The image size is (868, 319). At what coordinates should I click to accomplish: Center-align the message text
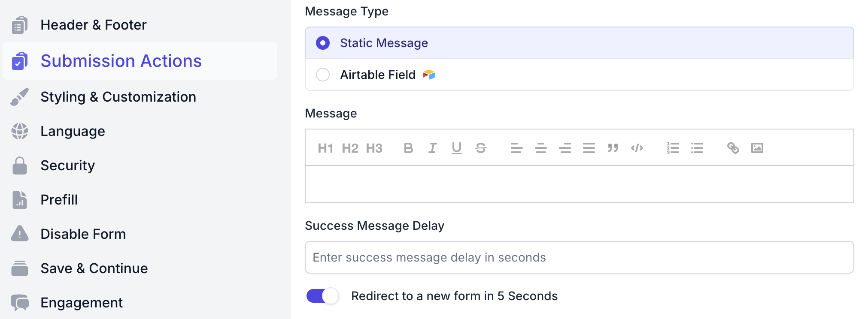[x=541, y=148]
